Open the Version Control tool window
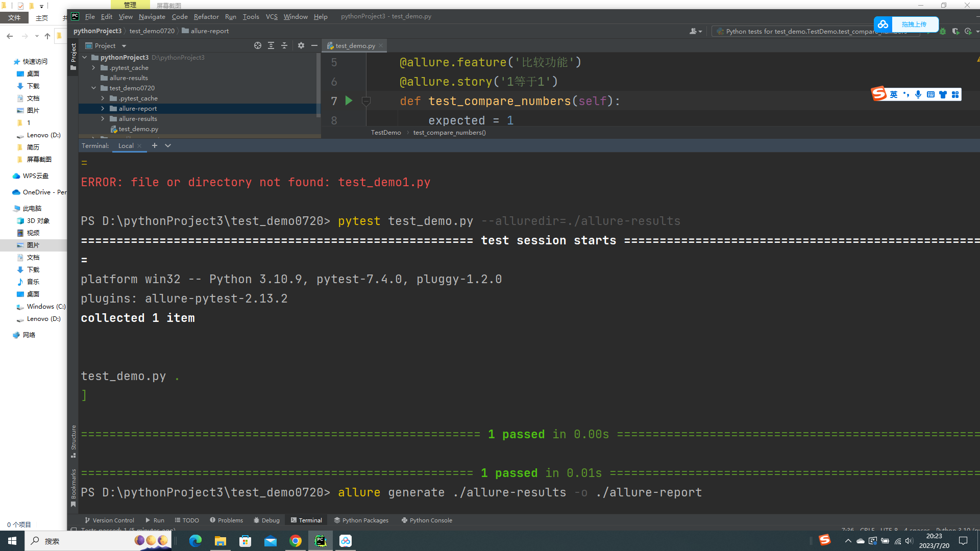This screenshot has height=551, width=980. tap(109, 520)
